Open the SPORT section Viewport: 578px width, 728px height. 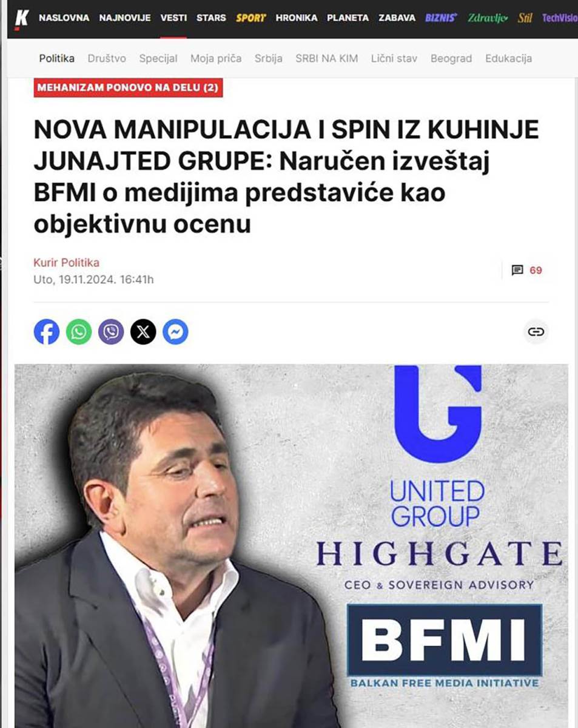(x=251, y=18)
